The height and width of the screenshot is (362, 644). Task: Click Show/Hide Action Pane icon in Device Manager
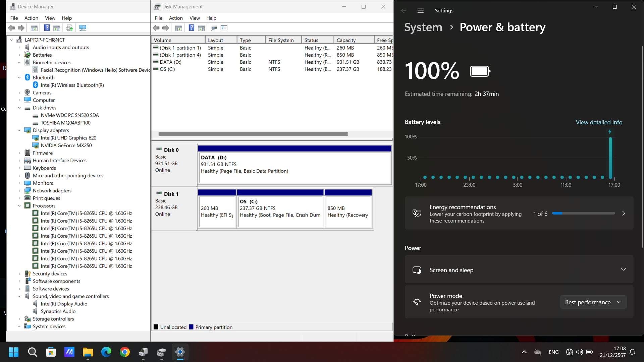[x=57, y=28]
